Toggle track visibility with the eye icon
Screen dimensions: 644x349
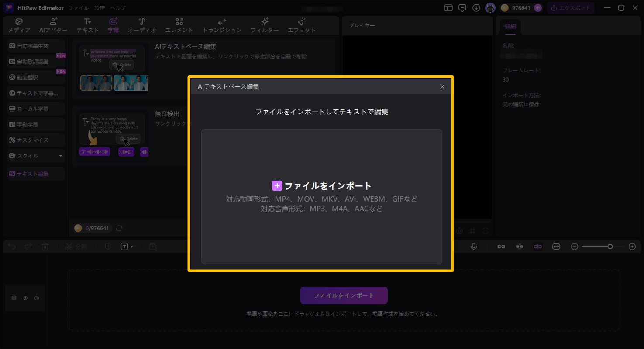[x=25, y=298]
